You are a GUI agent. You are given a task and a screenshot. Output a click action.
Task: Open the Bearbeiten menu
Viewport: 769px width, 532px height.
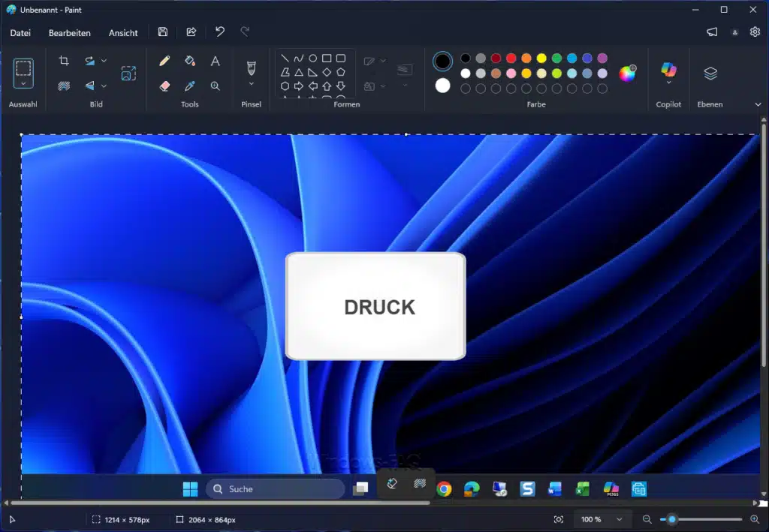tap(70, 33)
